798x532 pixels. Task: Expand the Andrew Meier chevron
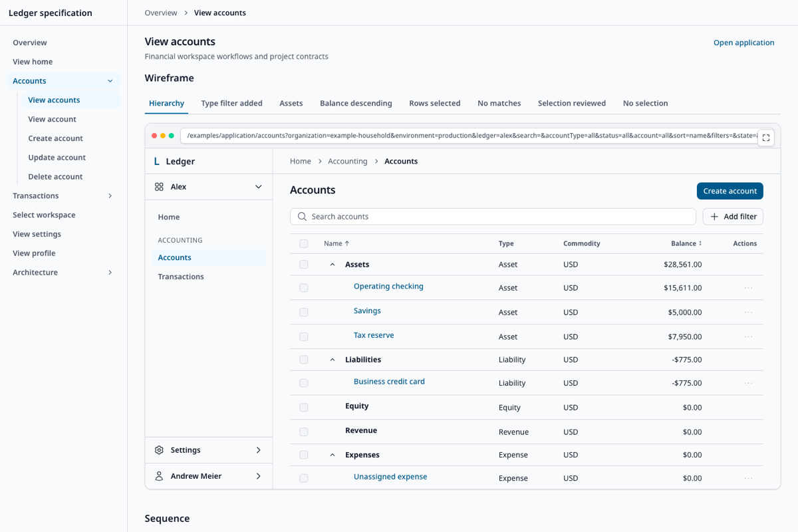pos(259,476)
